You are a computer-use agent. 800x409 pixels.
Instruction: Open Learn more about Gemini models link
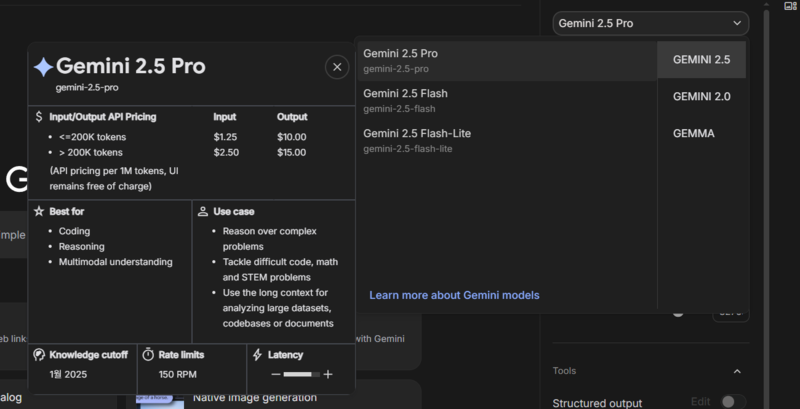(x=454, y=295)
